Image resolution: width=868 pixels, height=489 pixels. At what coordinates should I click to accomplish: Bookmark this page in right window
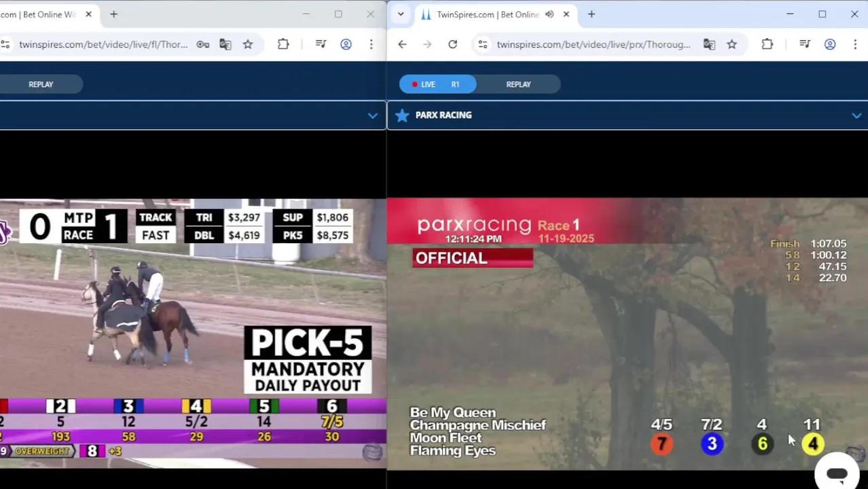pyautogui.click(x=731, y=44)
